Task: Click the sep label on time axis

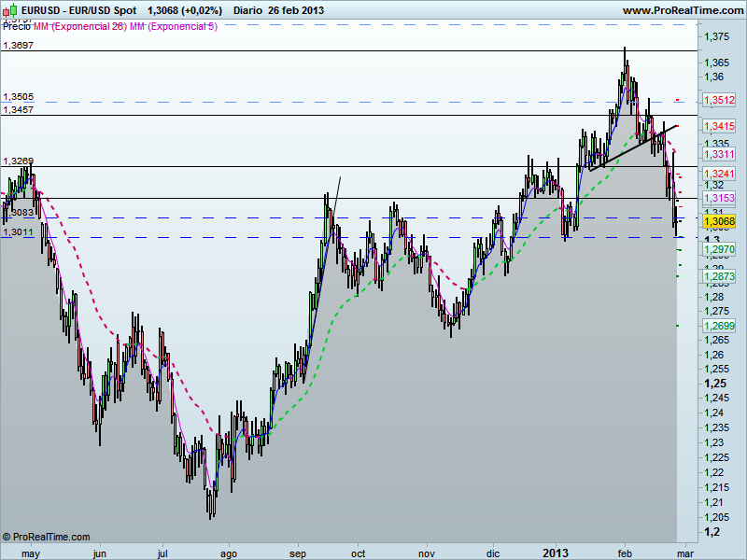Action: (x=298, y=553)
